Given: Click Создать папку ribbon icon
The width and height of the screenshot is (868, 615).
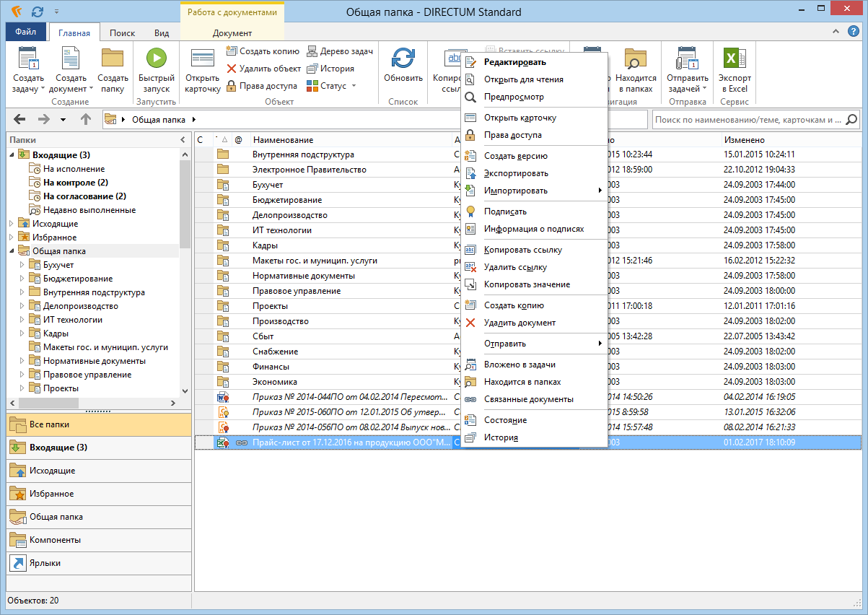Looking at the screenshot, I should (x=113, y=58).
